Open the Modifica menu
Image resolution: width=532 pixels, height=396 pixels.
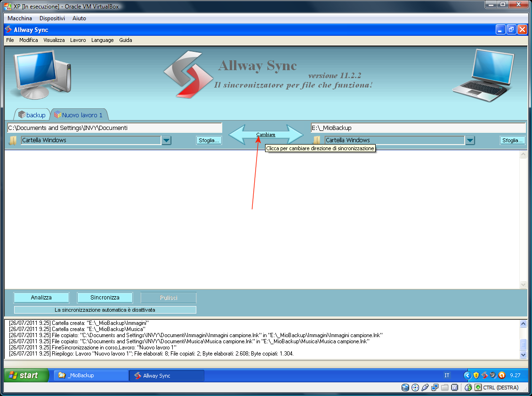tap(29, 40)
